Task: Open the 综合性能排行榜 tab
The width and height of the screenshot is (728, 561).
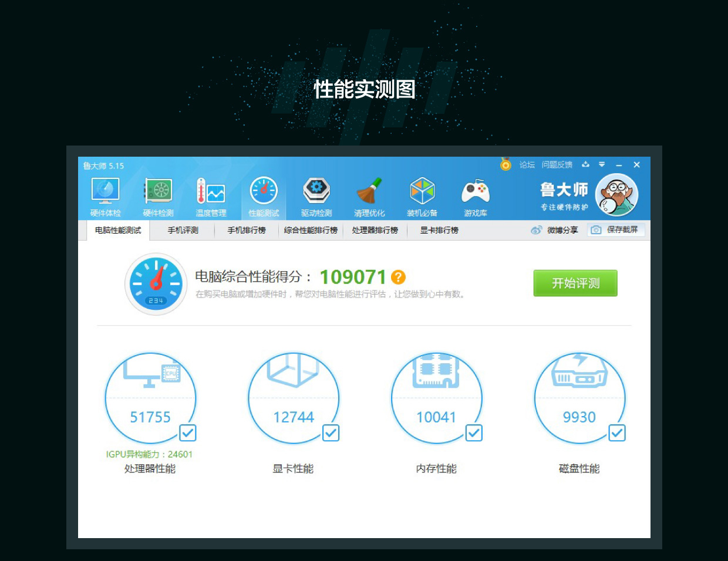Action: coord(311,230)
